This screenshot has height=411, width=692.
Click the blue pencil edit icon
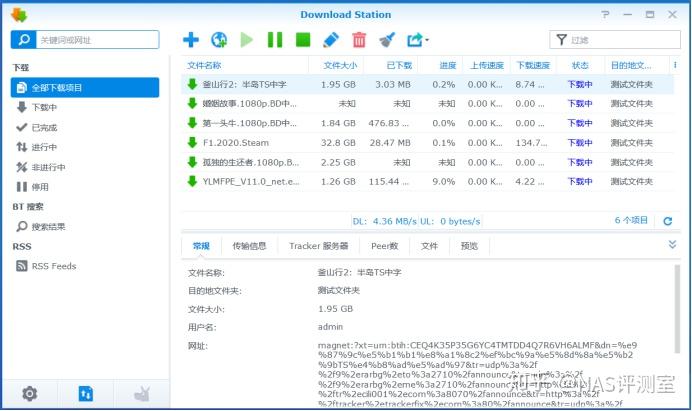331,40
